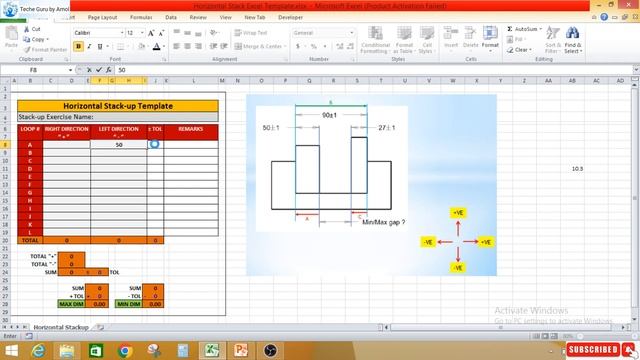Toggle bottom vertical alignment
The height and width of the screenshot is (360, 640).
point(198,33)
